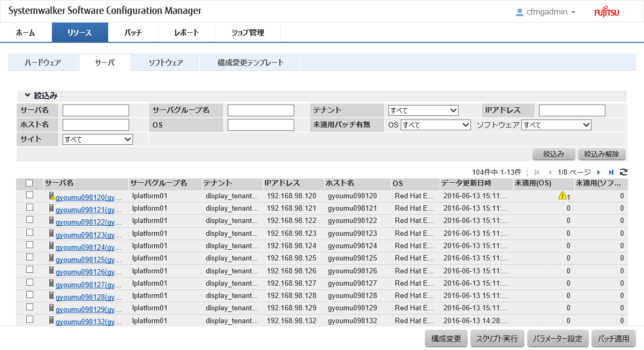Open the テナント dropdown
644x350 pixels.
[x=423, y=110]
